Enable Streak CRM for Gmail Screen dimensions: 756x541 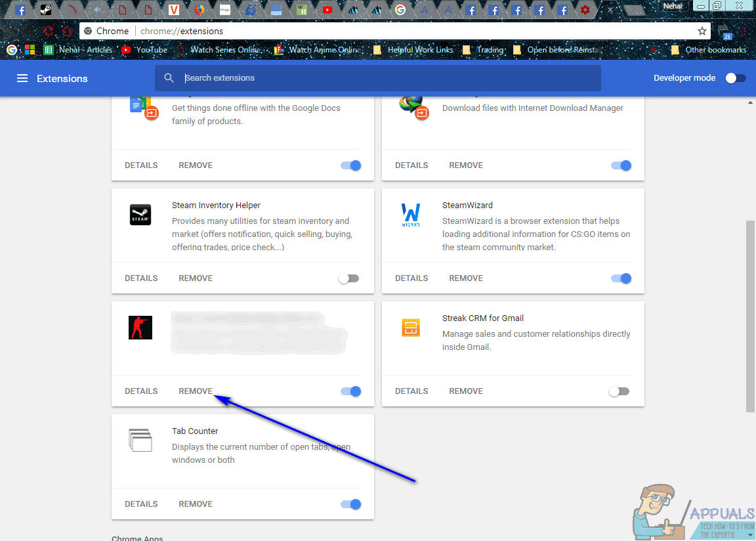tap(619, 391)
